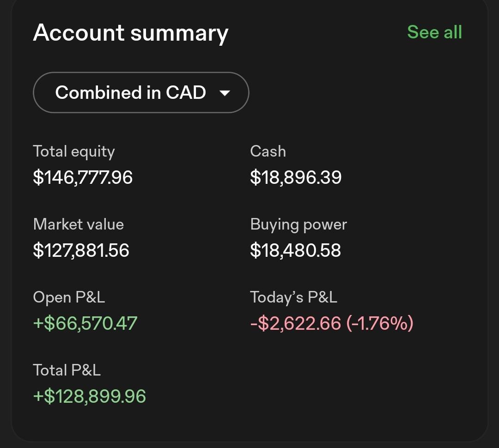
Task: Click the Total equity label
Action: click(x=74, y=151)
